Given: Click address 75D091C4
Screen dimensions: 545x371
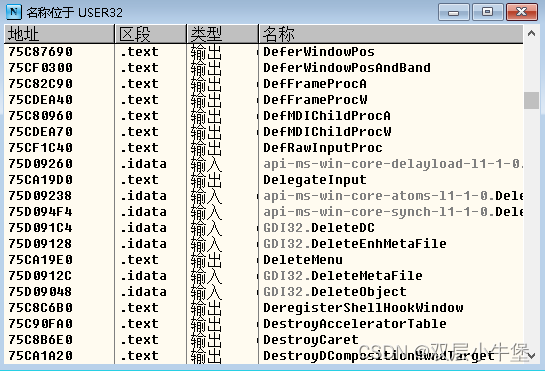Looking at the screenshot, I should (41, 228).
